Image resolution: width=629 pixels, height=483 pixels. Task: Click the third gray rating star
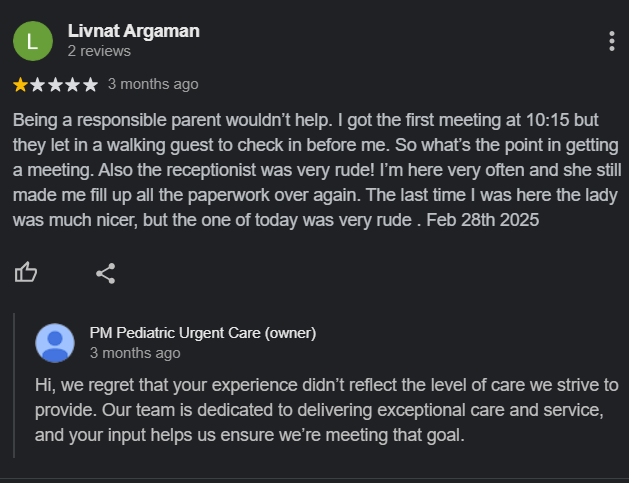55,85
